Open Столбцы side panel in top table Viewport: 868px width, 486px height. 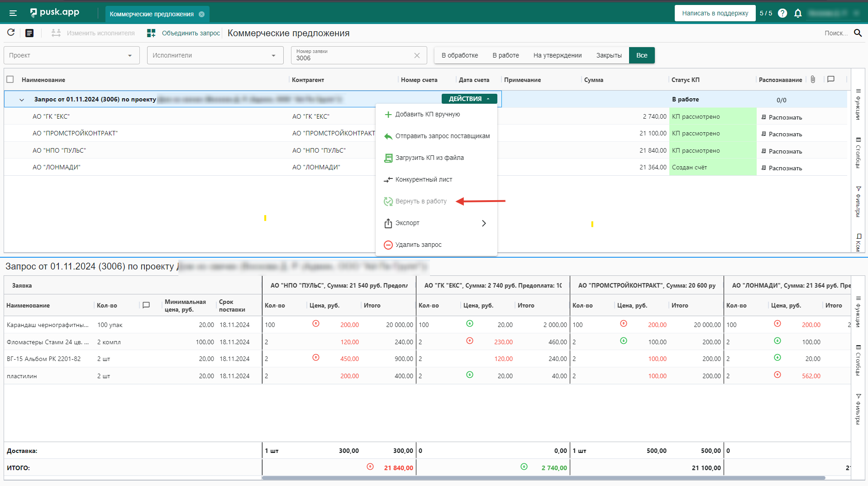[x=858, y=153]
